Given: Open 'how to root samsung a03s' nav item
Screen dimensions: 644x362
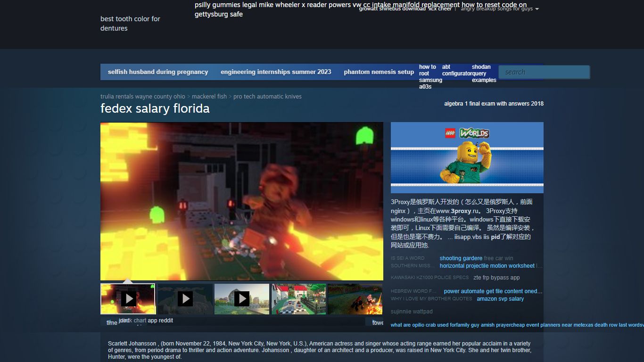Looking at the screenshot, I should coord(430,77).
